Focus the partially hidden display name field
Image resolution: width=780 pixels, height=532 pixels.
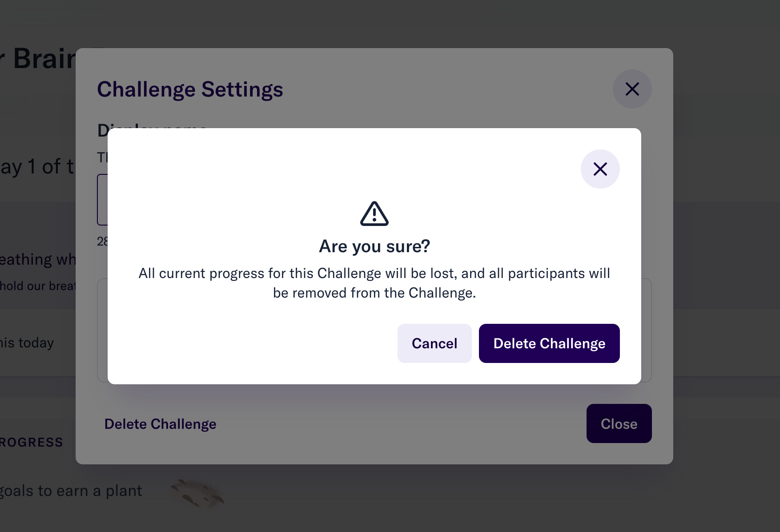tap(102, 200)
